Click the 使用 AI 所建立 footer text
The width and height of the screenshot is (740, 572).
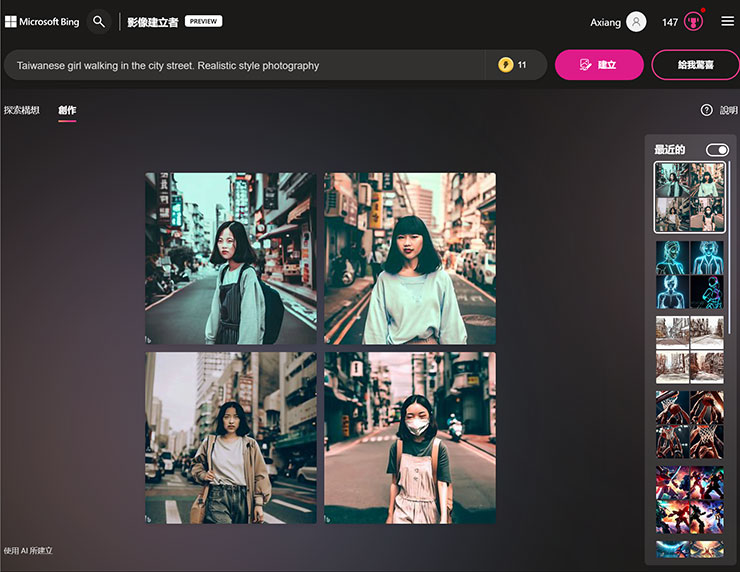(28, 551)
